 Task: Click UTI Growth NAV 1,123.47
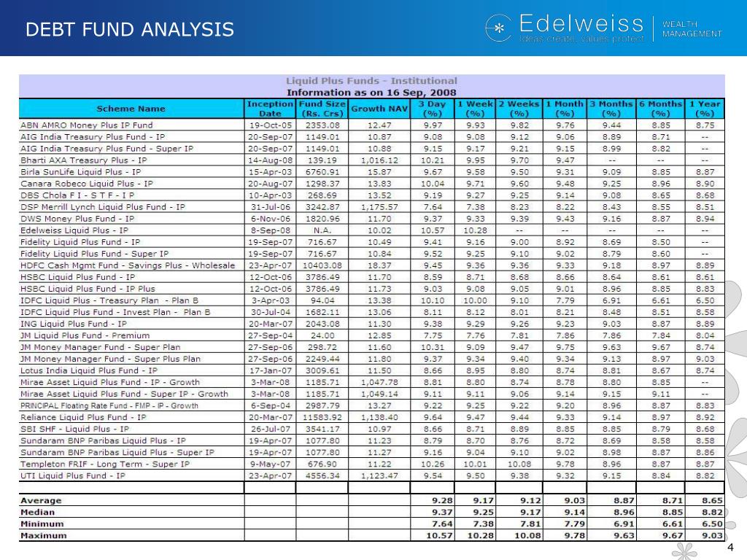(379, 475)
